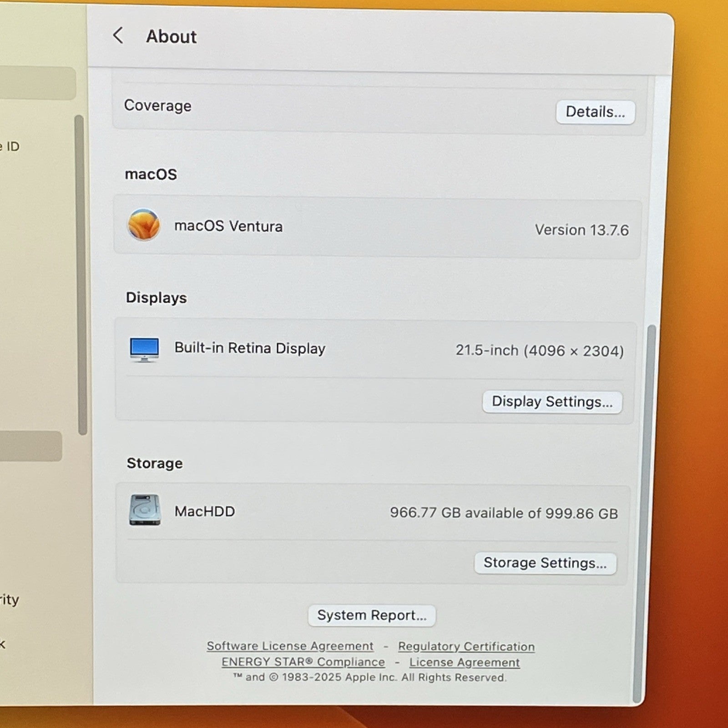Viewport: 728px width, 728px height.
Task: Open Storage Settings
Action: pos(545,563)
